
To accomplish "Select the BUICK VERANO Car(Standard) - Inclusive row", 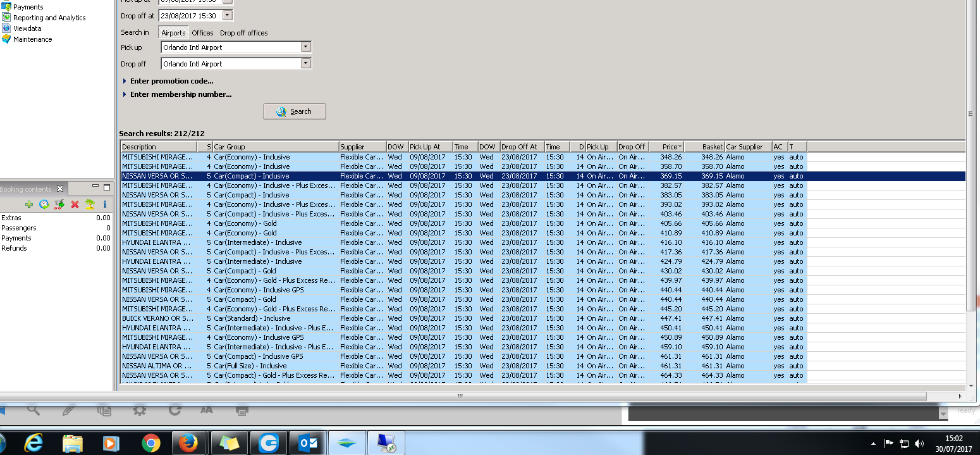I will pos(543,318).
